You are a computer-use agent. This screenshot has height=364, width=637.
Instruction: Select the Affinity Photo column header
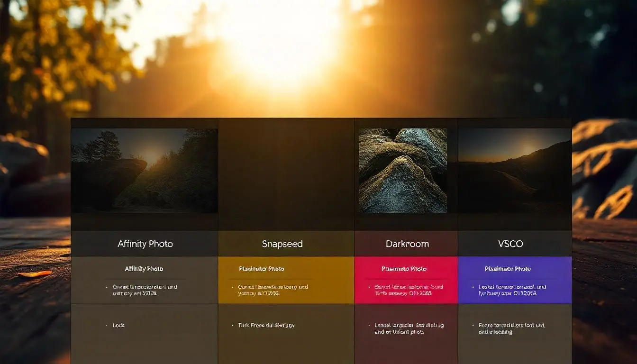[x=145, y=244]
